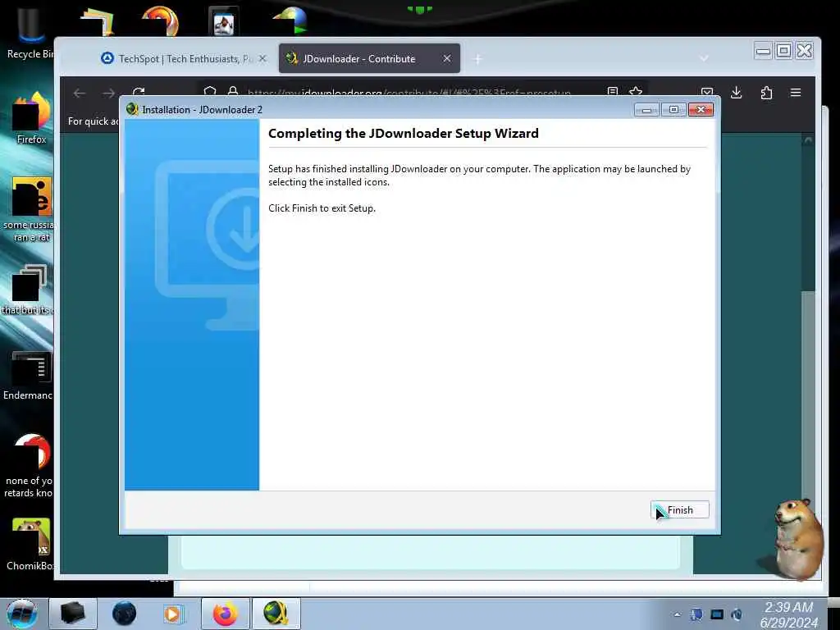Select the 'none of yo' desktop icon
This screenshot has width=840, height=630.
(x=30, y=466)
